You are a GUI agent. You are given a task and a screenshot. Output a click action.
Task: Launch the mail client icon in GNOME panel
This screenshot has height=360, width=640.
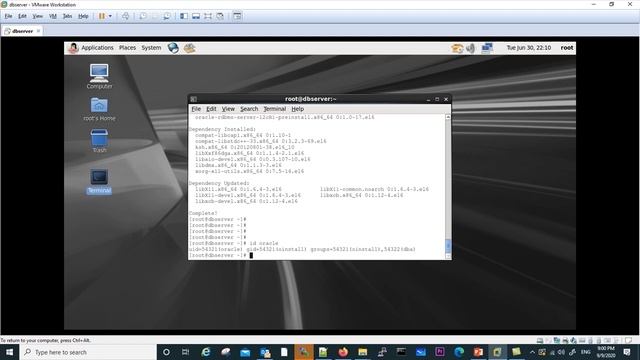(x=189, y=48)
